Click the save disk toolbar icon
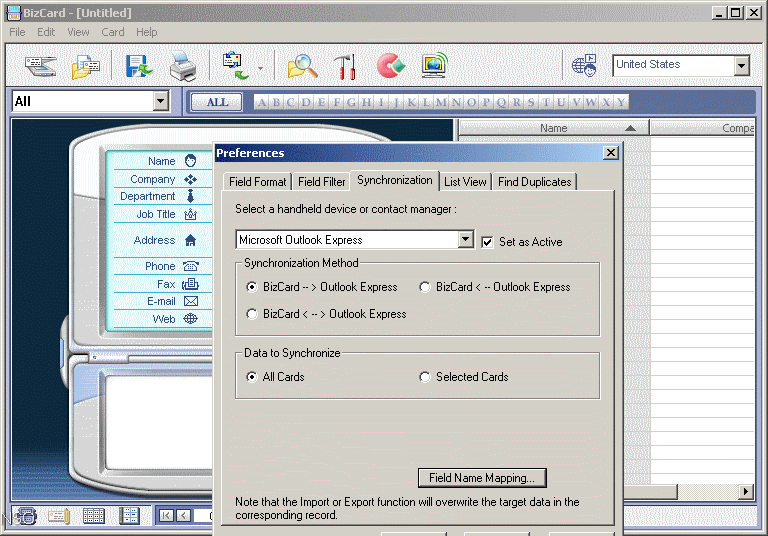The height and width of the screenshot is (536, 768). 137,66
